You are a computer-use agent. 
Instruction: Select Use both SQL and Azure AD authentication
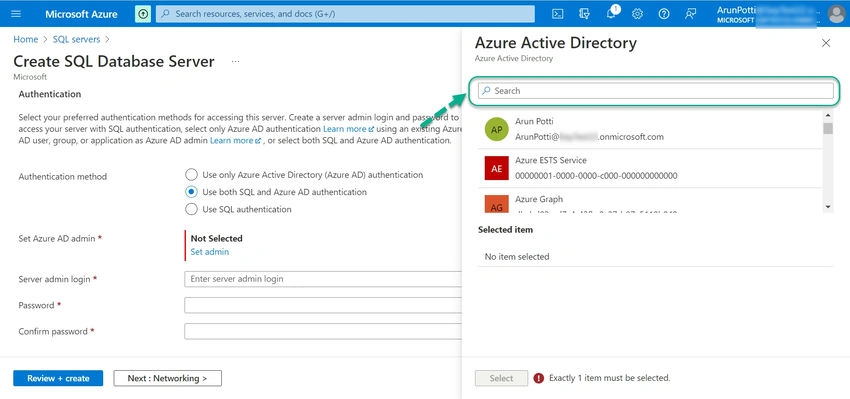(191, 192)
